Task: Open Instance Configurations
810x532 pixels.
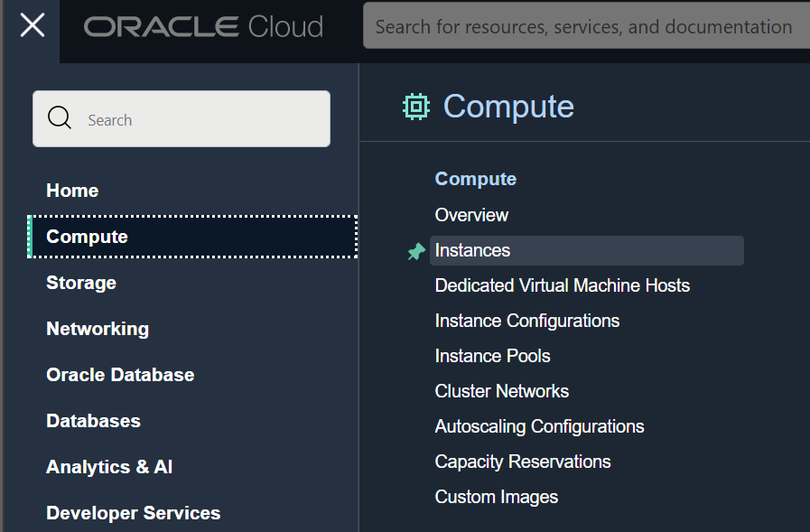Action: 527,321
